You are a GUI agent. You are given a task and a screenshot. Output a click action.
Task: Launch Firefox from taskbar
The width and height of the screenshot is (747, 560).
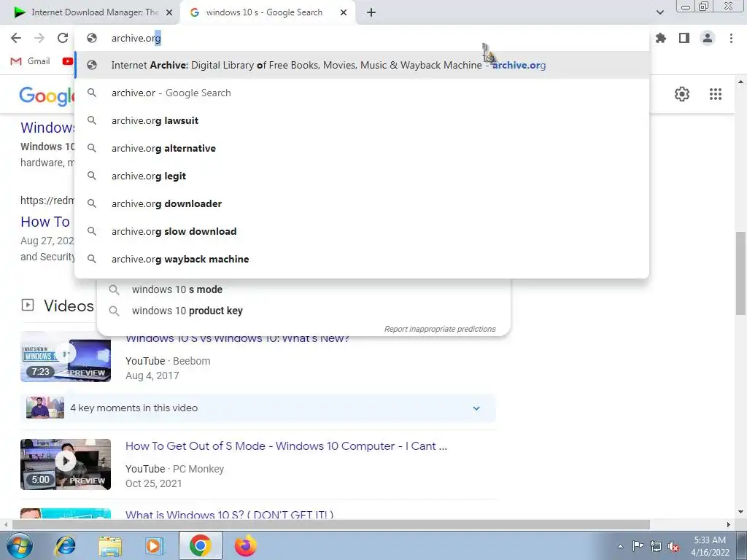245,545
